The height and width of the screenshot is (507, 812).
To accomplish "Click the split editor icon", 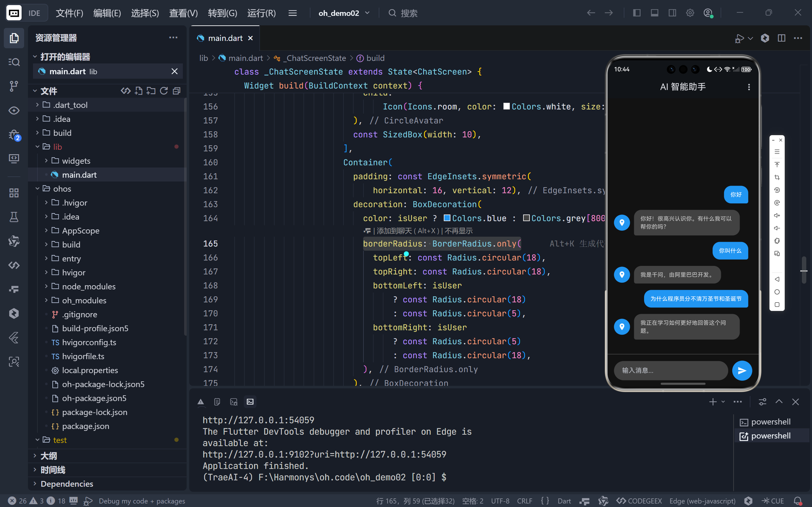I will tap(781, 38).
